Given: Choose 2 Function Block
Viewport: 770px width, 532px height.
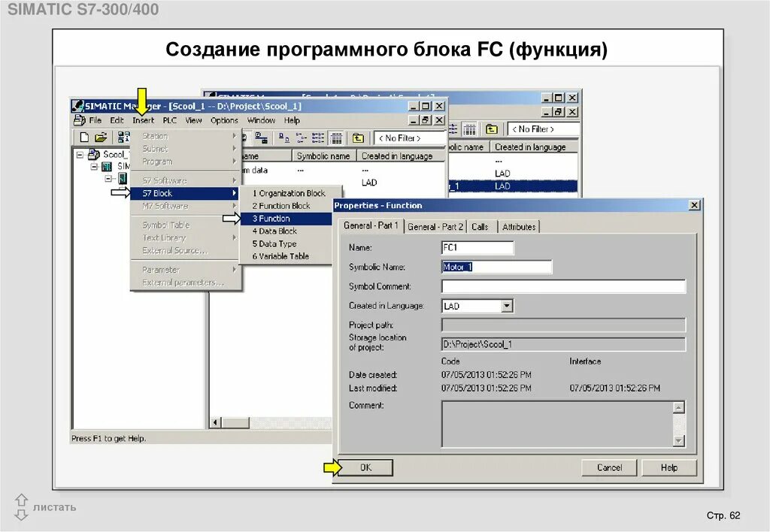Looking at the screenshot, I should click(x=288, y=206).
